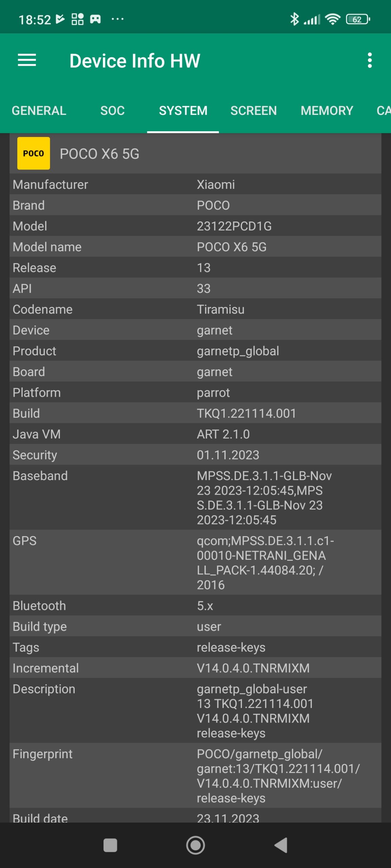This screenshot has width=391, height=868.
Task: Open the hamburger navigation menu
Action: click(27, 60)
